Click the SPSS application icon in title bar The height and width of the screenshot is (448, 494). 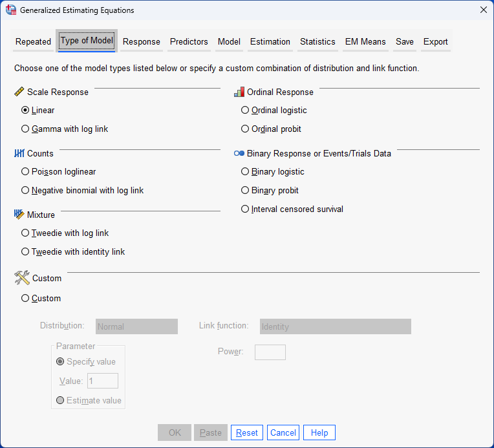click(11, 10)
